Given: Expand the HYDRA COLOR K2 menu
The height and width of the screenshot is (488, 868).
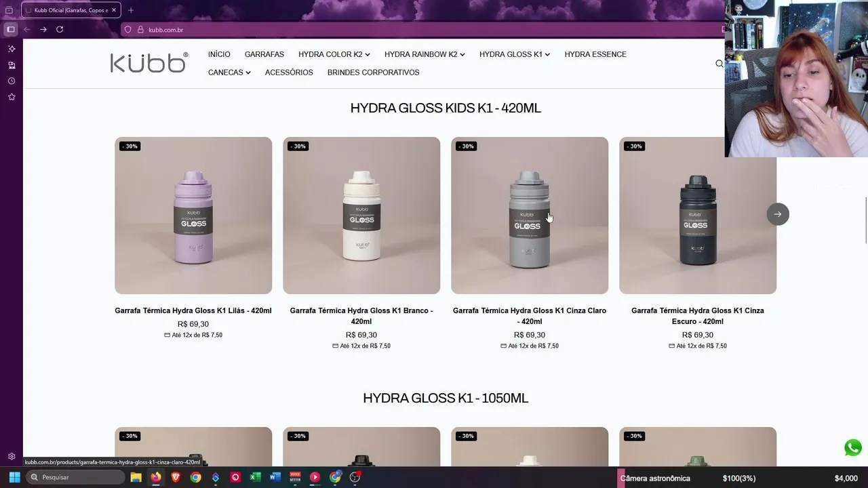Looking at the screenshot, I should click(x=334, y=54).
